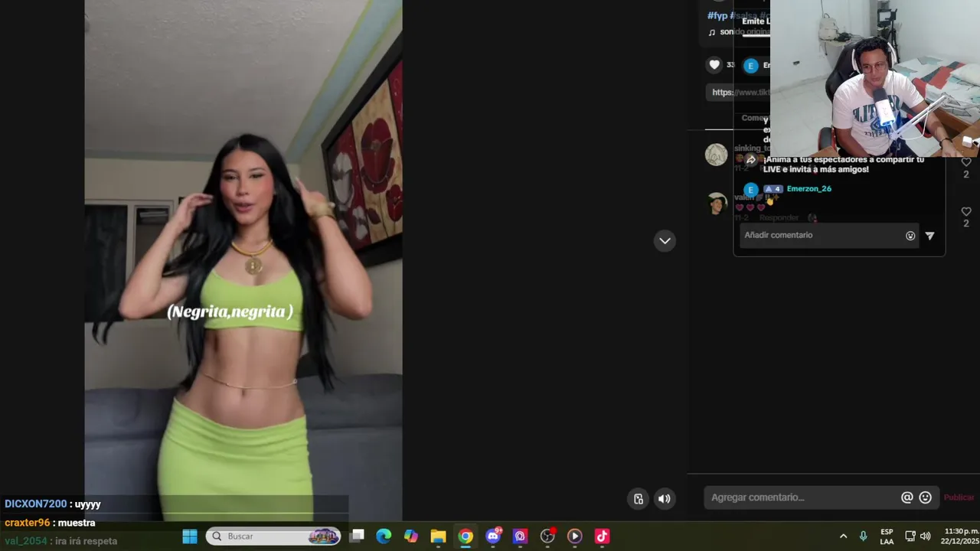Like the video with the heart icon

pos(714,65)
